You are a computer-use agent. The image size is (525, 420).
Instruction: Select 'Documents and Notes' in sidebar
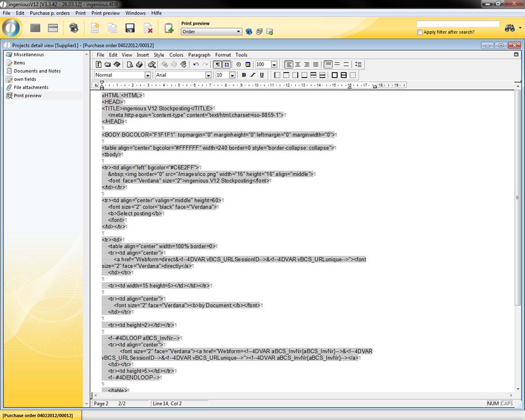pyautogui.click(x=37, y=71)
